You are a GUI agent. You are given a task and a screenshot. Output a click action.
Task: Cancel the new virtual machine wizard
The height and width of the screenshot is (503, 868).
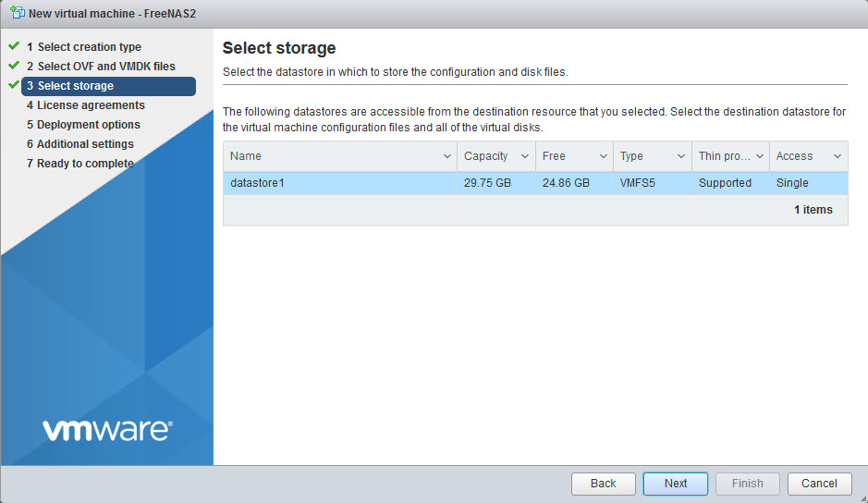point(819,484)
